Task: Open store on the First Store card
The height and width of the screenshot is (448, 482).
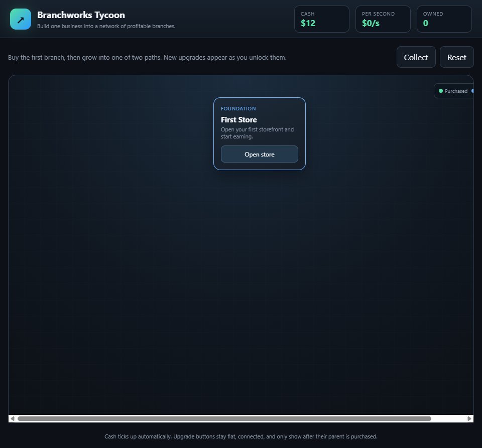Action: [259, 154]
